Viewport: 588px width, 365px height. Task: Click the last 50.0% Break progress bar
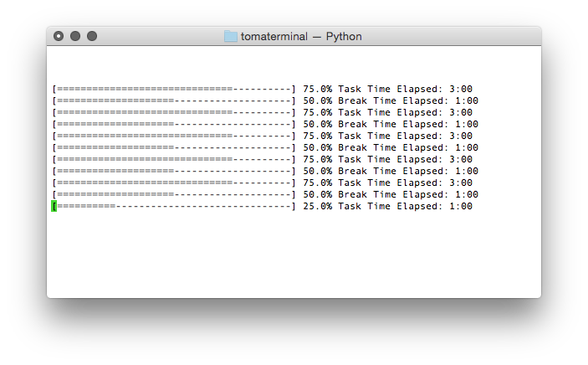pos(174,194)
